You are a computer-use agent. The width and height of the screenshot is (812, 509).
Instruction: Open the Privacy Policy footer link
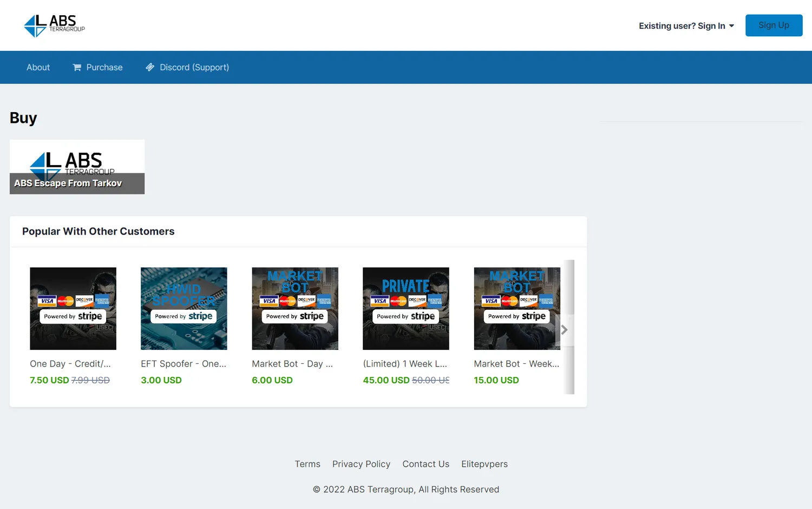361,464
